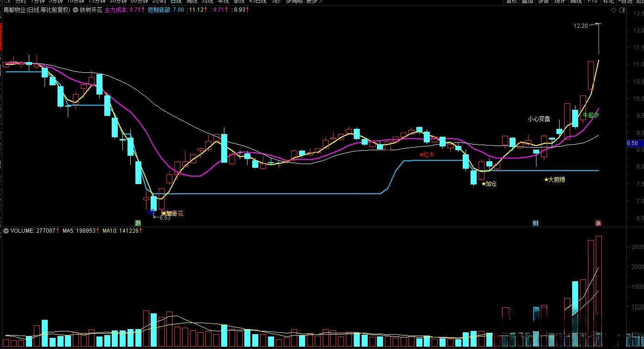The width and height of the screenshot is (644, 349).
Task: Click the red 涨 marker icon
Action: pyautogui.click(x=598, y=223)
